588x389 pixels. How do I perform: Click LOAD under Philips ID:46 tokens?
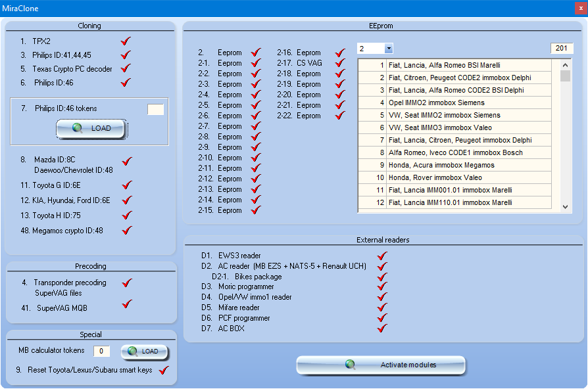pos(92,129)
